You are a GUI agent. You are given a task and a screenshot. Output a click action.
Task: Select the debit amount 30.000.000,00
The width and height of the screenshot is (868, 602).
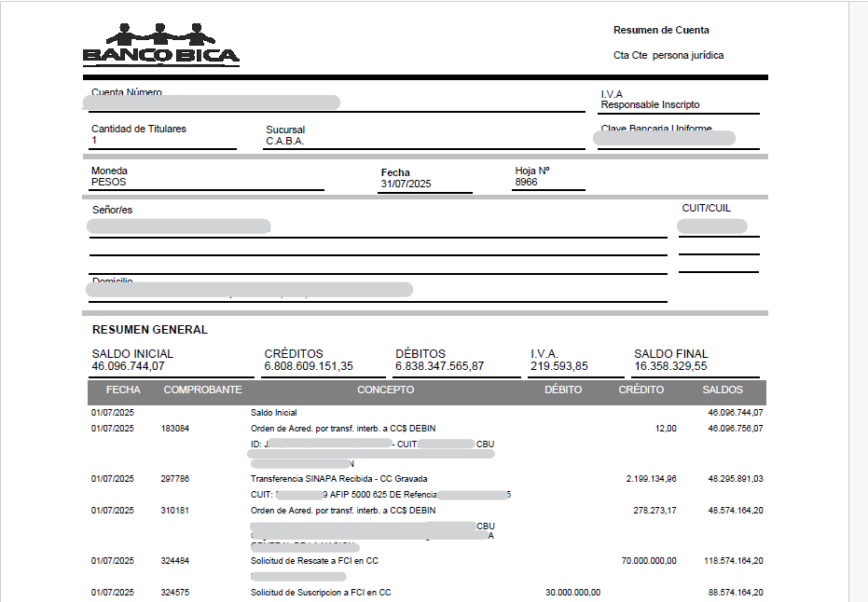[x=573, y=593]
